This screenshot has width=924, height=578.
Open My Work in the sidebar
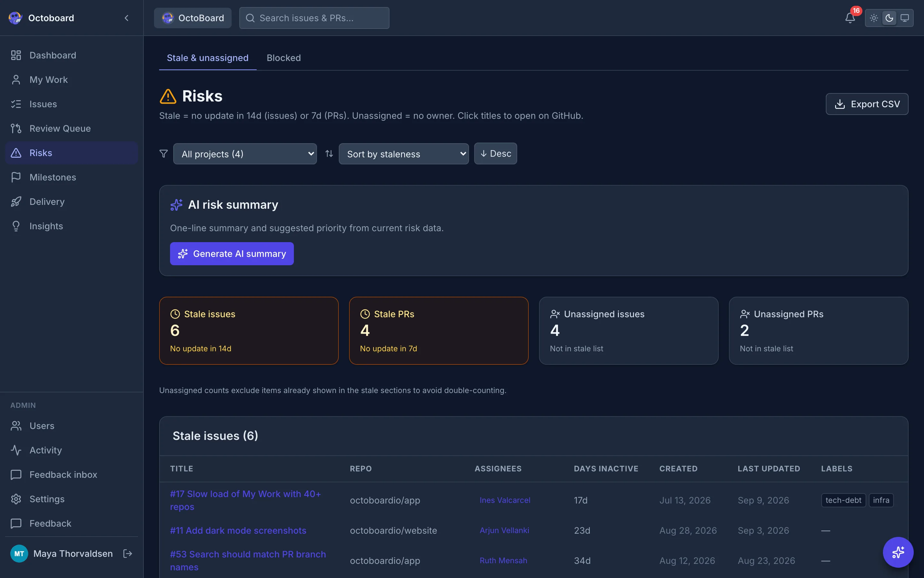(x=72, y=80)
